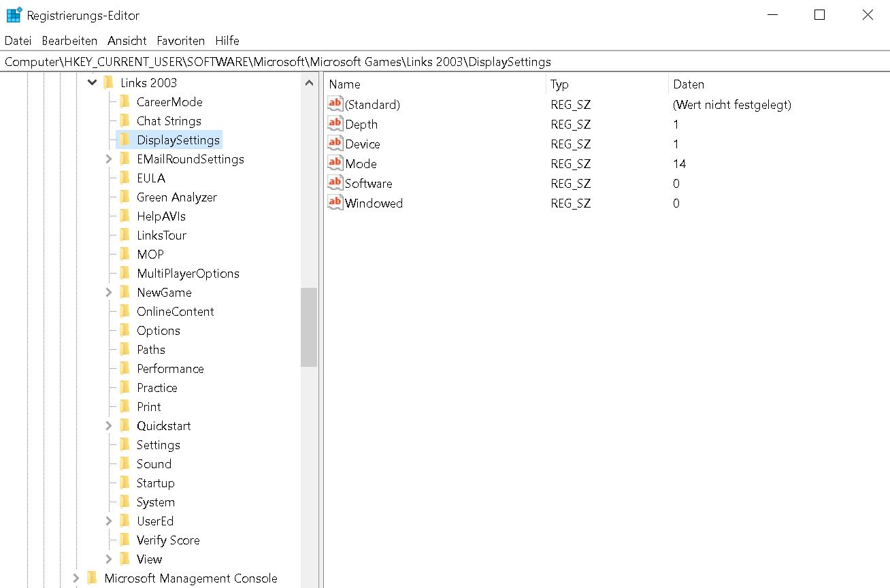This screenshot has width=890, height=588.
Task: Click the tree pane scrollbar up arrow
Action: pyautogui.click(x=309, y=83)
